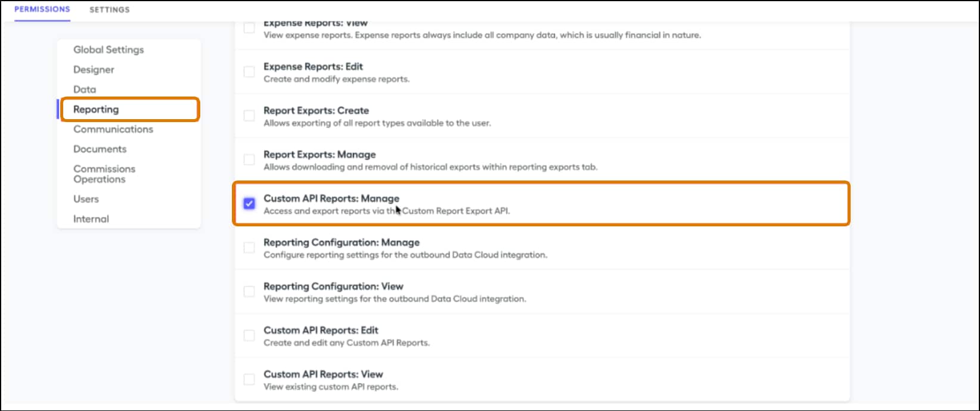Click the 'Expense Reports: Edit' title text
This screenshot has width=980, height=411.
(313, 67)
